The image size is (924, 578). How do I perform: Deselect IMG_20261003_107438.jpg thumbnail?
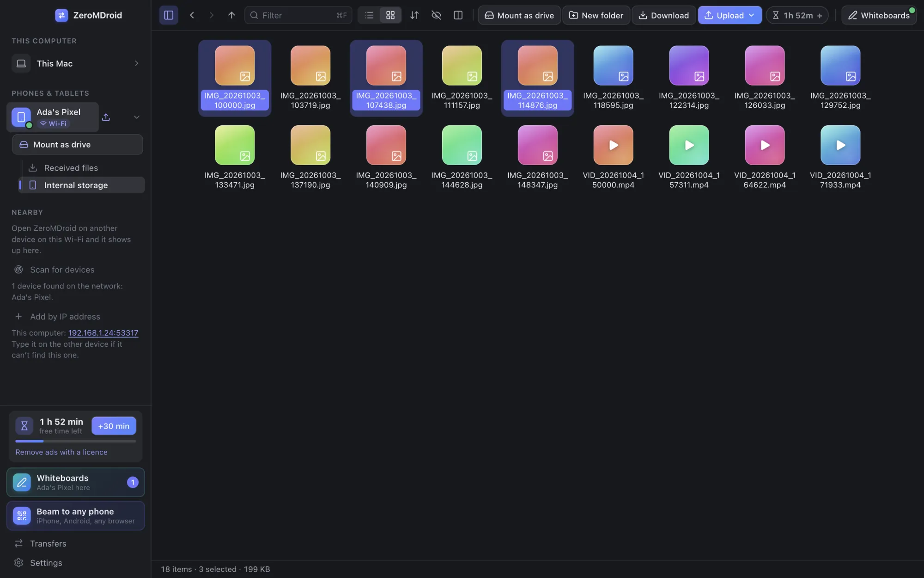pos(386,66)
